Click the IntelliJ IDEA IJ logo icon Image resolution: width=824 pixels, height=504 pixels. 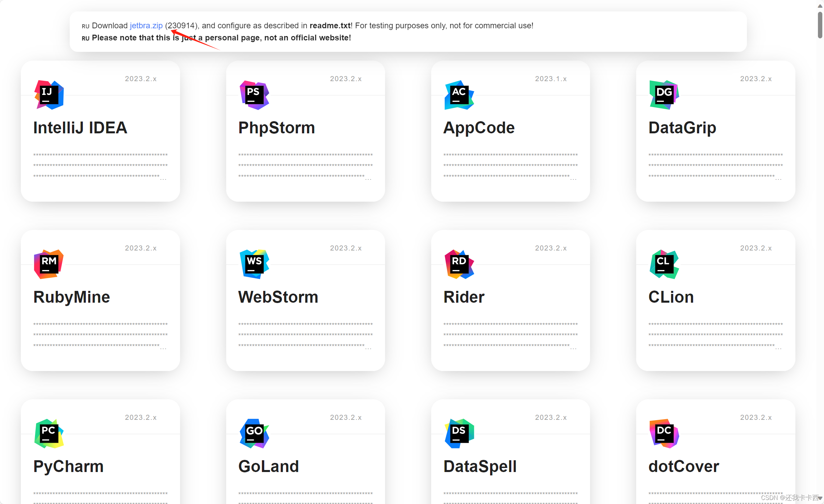[x=49, y=95]
